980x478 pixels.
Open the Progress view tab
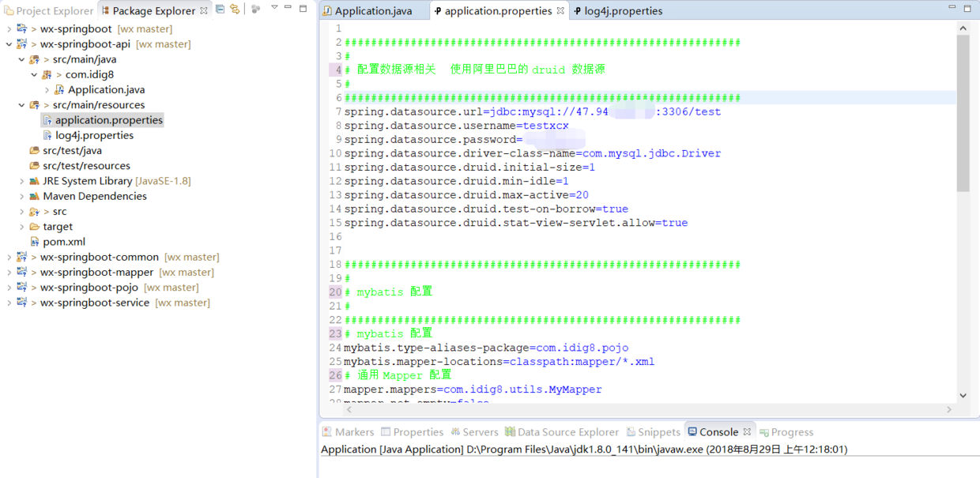[x=786, y=432]
